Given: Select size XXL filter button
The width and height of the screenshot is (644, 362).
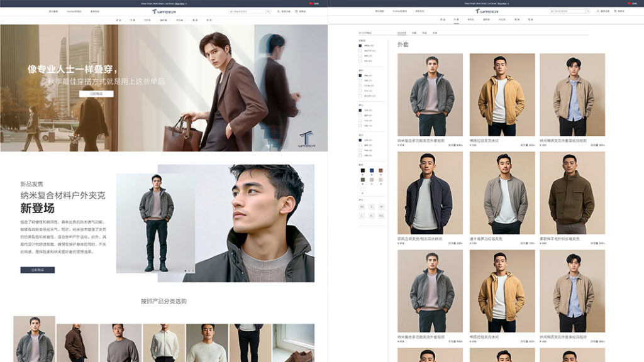Looking at the screenshot, I should [381, 216].
